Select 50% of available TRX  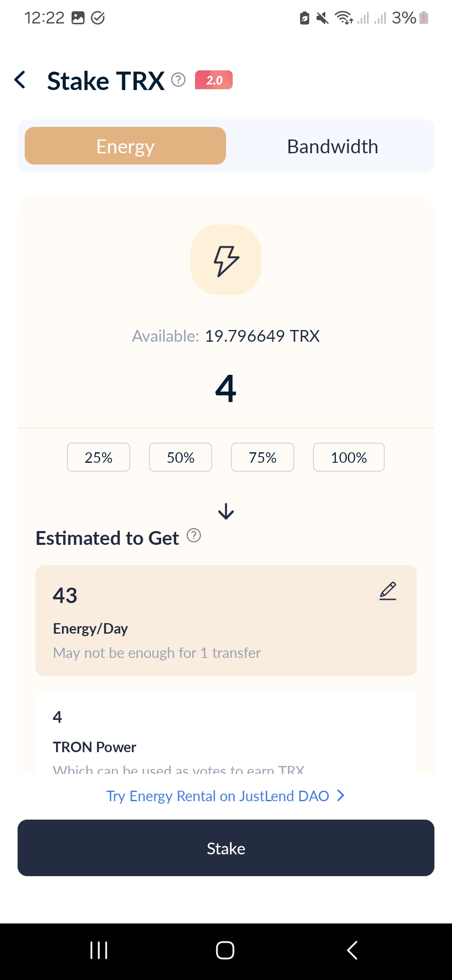(x=180, y=457)
